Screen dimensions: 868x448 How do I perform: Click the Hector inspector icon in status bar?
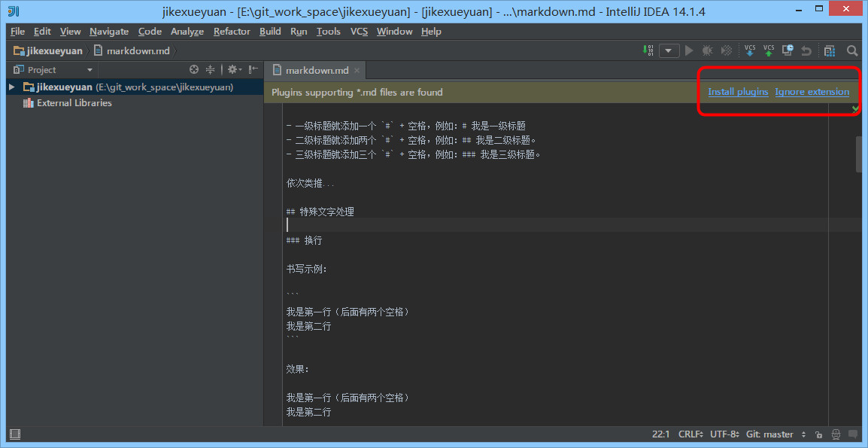(x=836, y=434)
